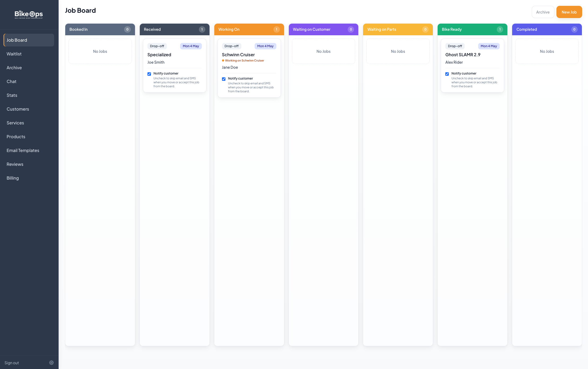Click the Booked In count badge
The image size is (588, 369).
click(128, 29)
